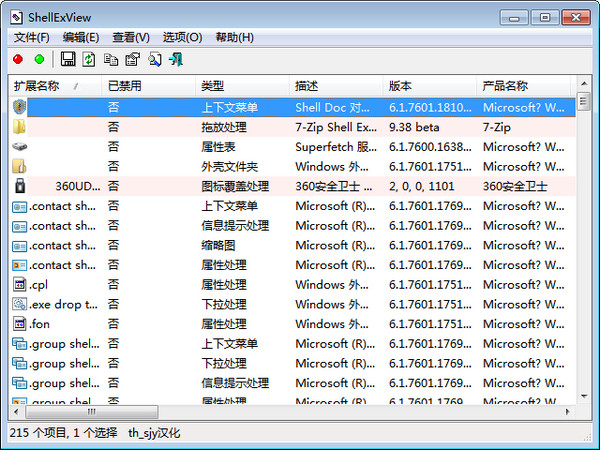
Task: Click the horizontal scrollbar right arrow
Action: coord(568,412)
